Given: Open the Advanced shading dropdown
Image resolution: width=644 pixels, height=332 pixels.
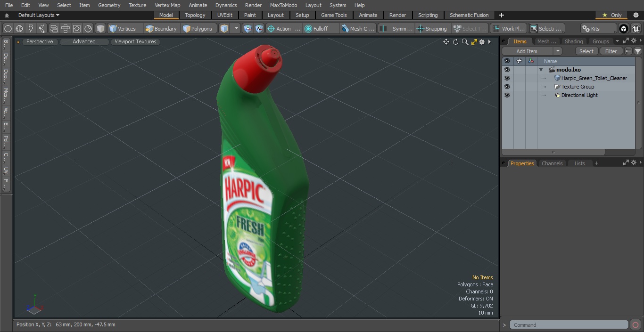Looking at the screenshot, I should [x=84, y=41].
